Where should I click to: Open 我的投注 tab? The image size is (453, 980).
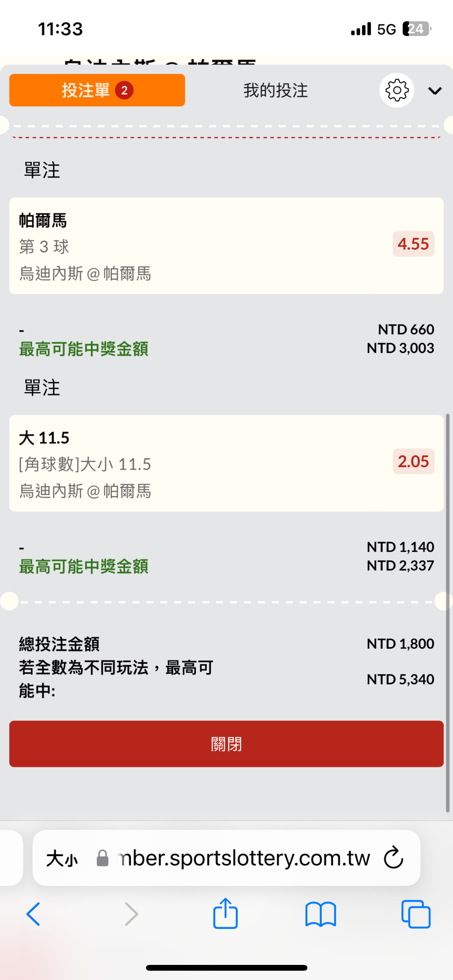pos(276,91)
